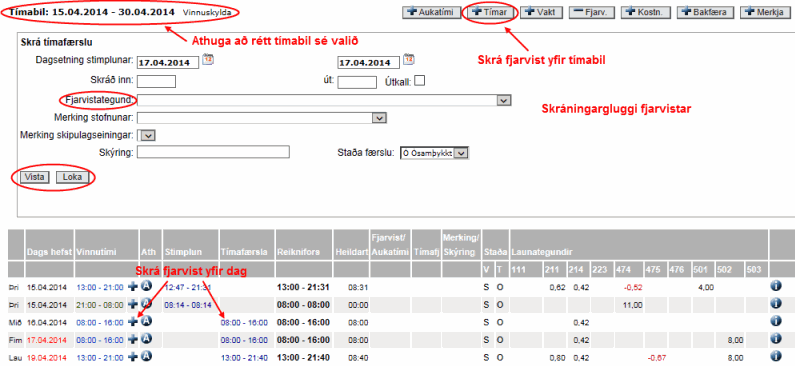Click the Fjarv. button
Image resolution: width=795 pixels, height=366 pixels.
[x=592, y=13]
